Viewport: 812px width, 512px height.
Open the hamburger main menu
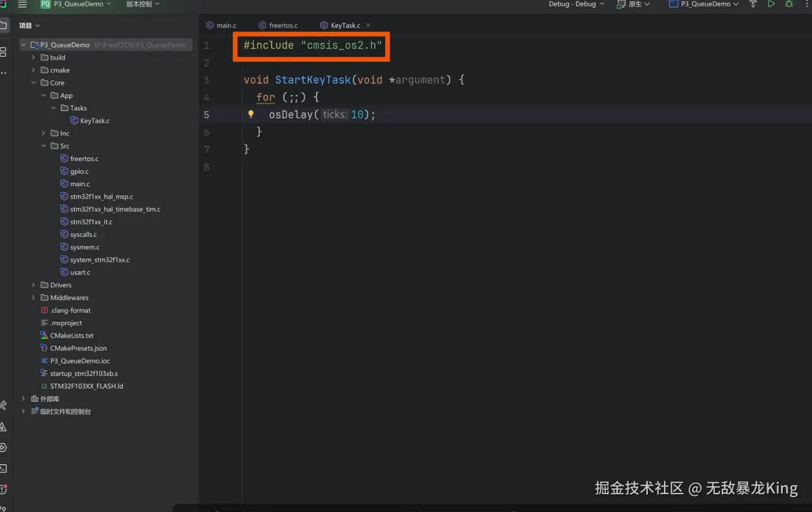23,4
